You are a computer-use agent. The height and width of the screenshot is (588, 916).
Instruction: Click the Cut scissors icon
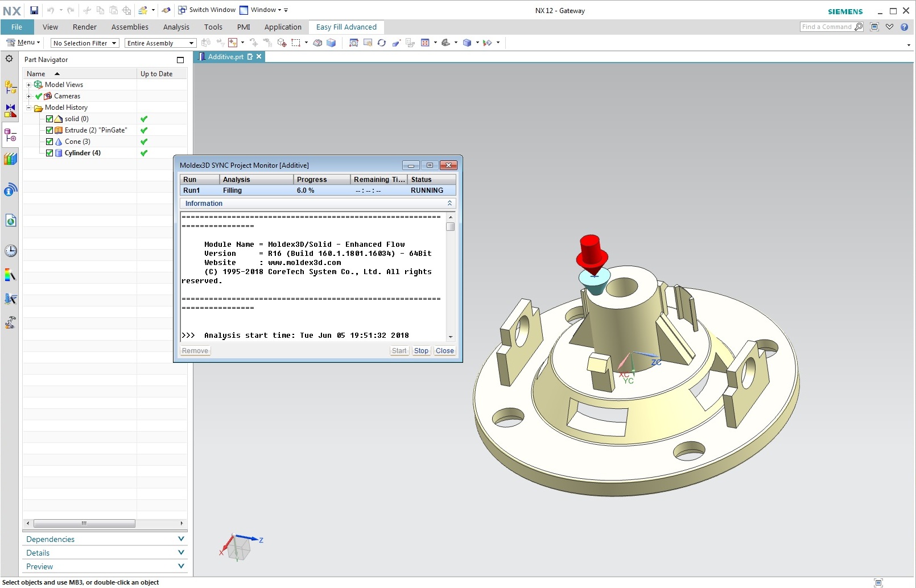pyautogui.click(x=87, y=10)
